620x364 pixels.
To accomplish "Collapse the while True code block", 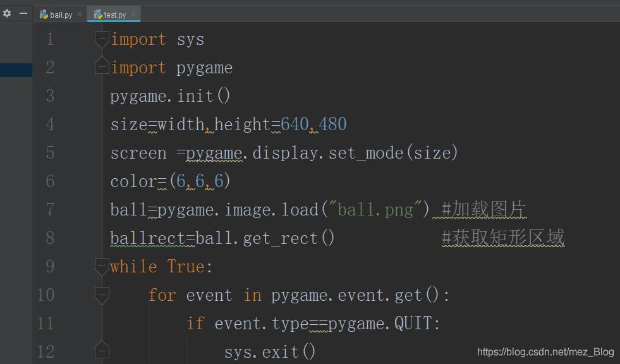I will (102, 266).
